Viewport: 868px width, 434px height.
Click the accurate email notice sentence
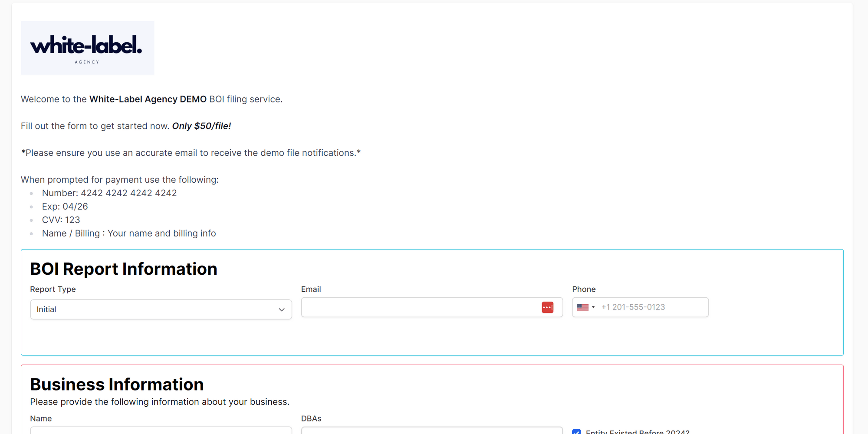pyautogui.click(x=191, y=153)
